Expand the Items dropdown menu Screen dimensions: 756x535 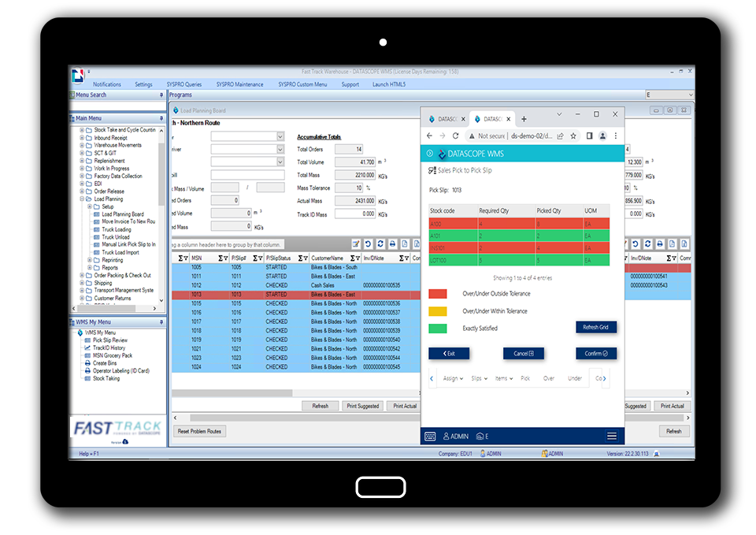point(502,378)
